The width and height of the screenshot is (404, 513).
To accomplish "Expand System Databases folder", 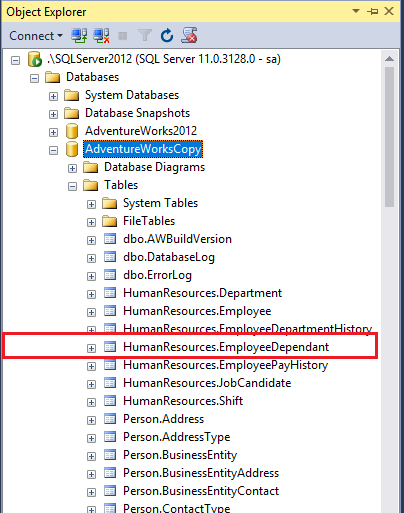I will tap(53, 96).
